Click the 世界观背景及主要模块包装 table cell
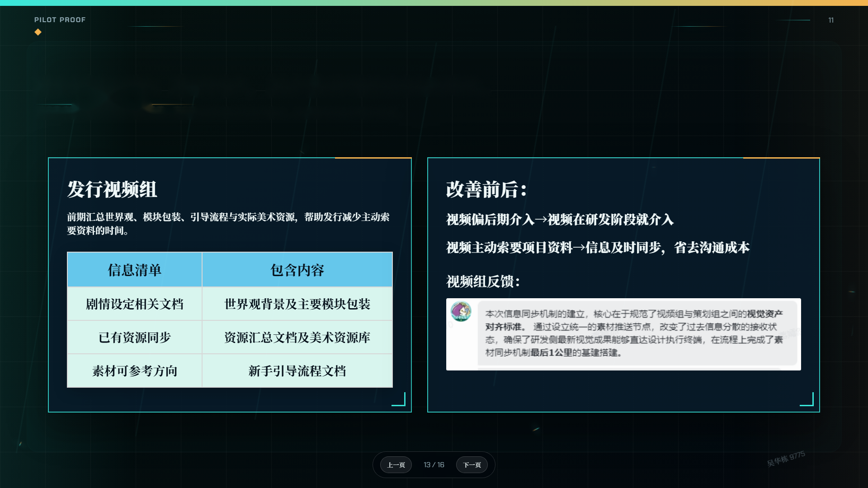 point(297,304)
